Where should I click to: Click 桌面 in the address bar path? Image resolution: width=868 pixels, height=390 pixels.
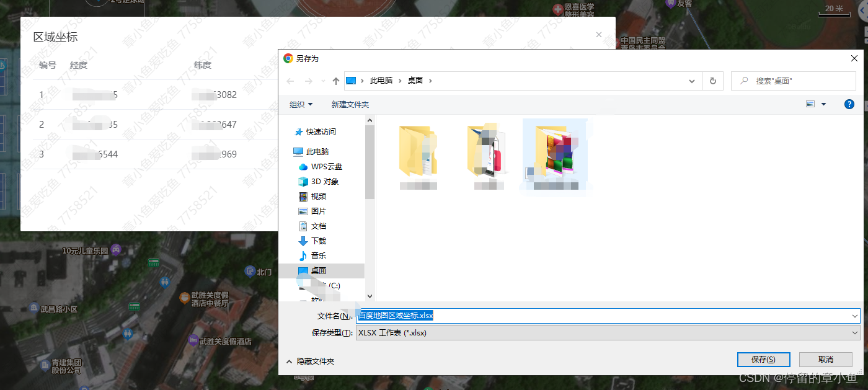pyautogui.click(x=415, y=81)
